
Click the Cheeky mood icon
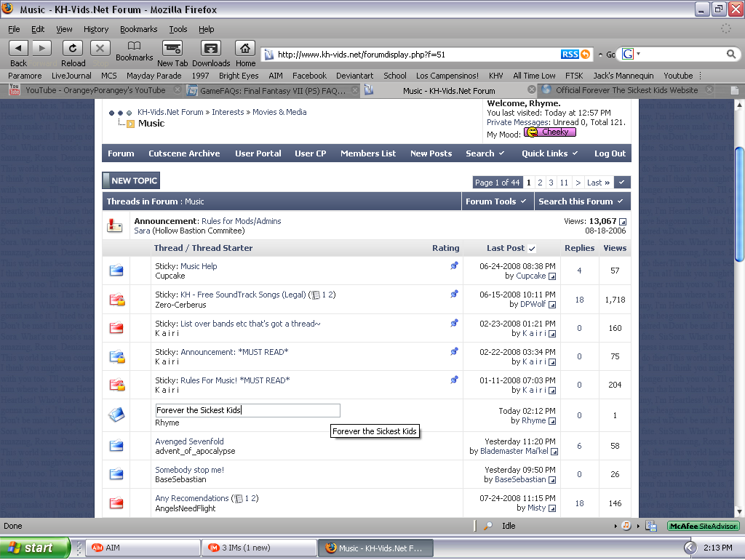550,132
